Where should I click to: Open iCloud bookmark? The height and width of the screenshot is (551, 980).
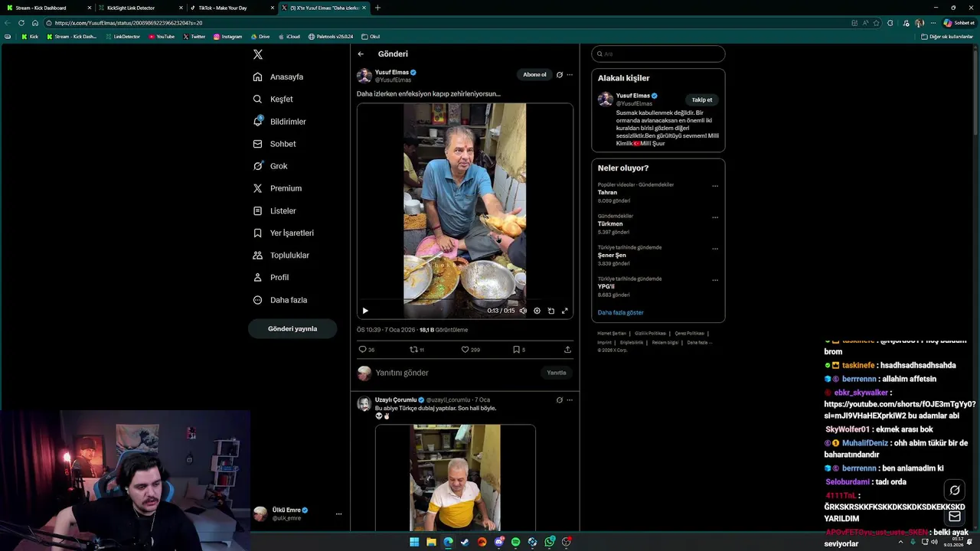[289, 37]
